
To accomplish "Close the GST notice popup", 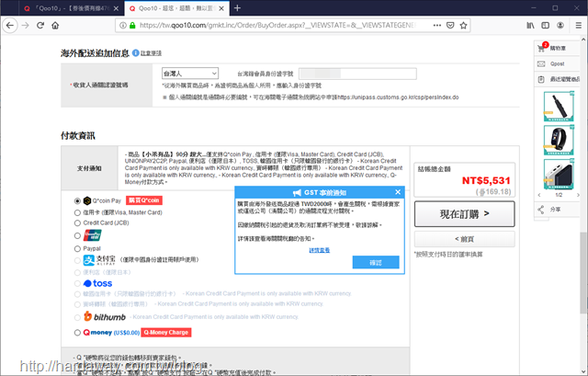I will pos(398,192).
